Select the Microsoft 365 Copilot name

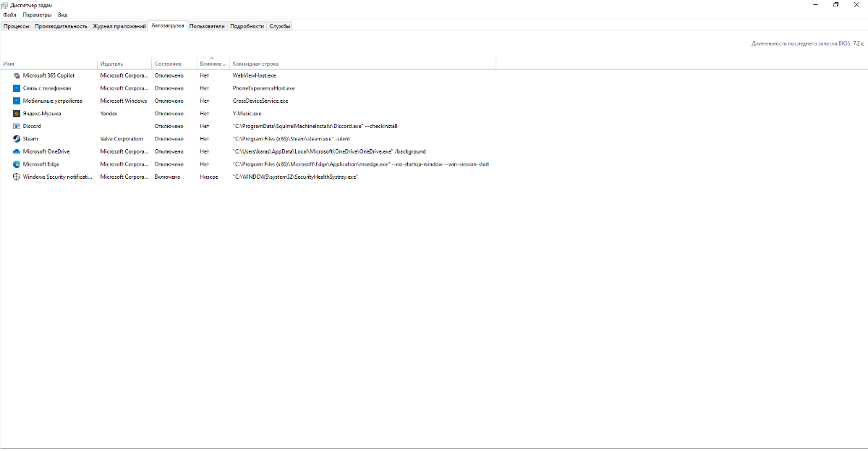48,75
